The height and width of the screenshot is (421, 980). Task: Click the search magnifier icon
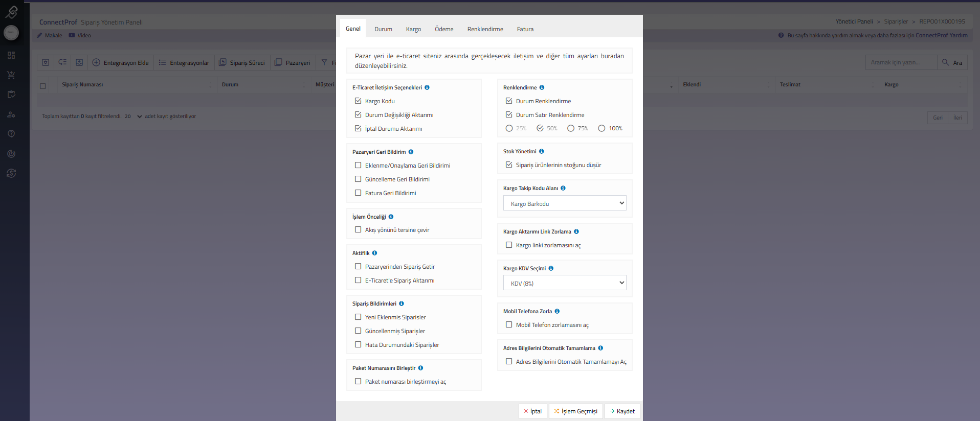(945, 62)
